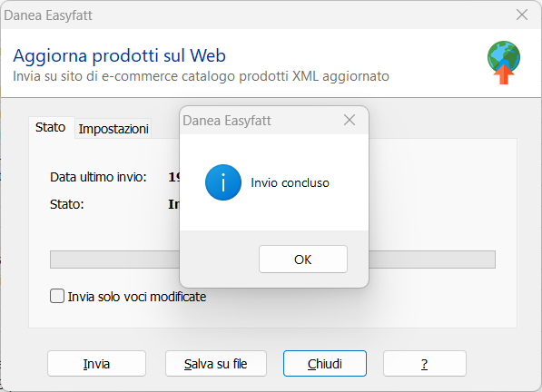Switch to the Impostazioni tab
Viewport: 542px width, 392px height.
click(x=113, y=129)
